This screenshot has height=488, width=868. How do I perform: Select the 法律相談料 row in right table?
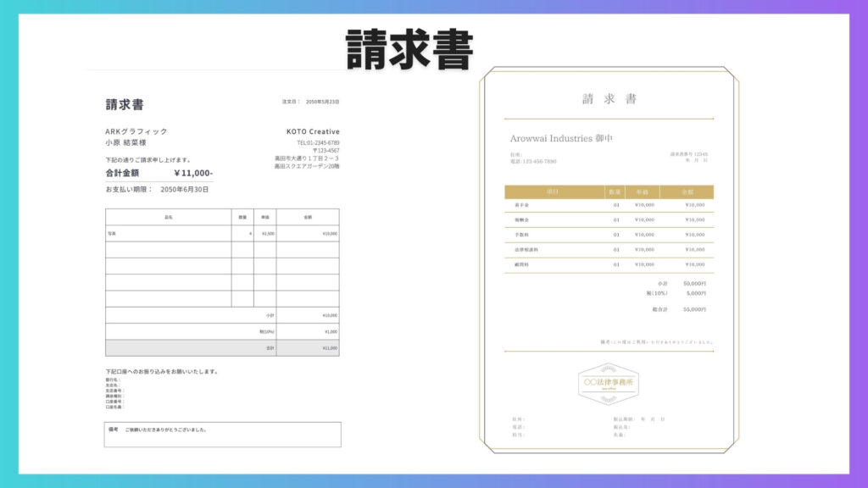tap(609, 250)
